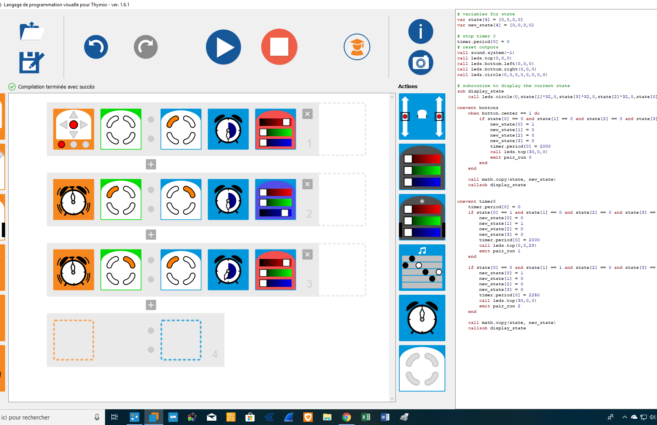Select the motors action block

click(x=421, y=116)
